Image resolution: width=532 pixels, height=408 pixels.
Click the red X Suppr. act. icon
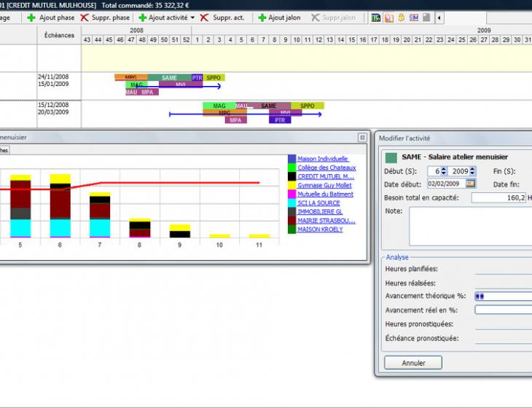[x=204, y=17]
